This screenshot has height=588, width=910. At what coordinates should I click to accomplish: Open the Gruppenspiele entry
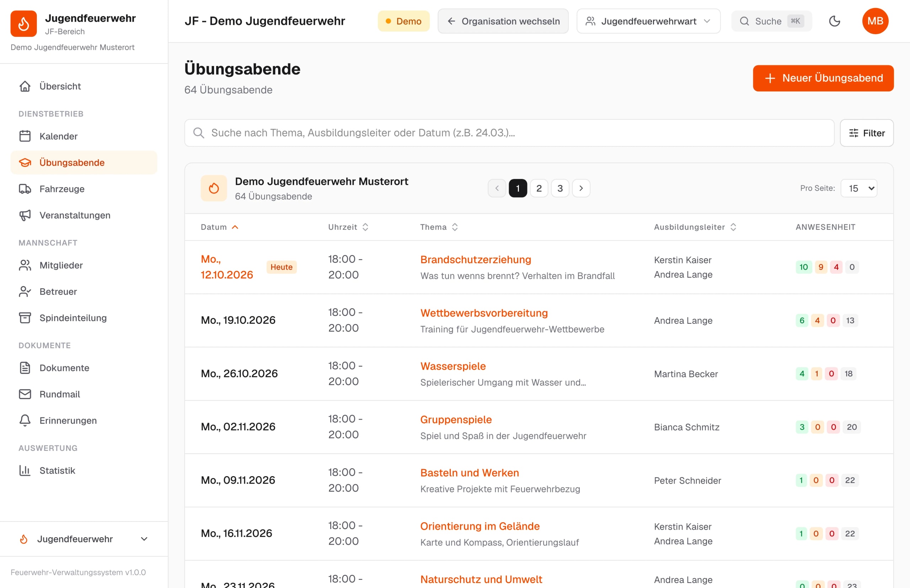(456, 420)
